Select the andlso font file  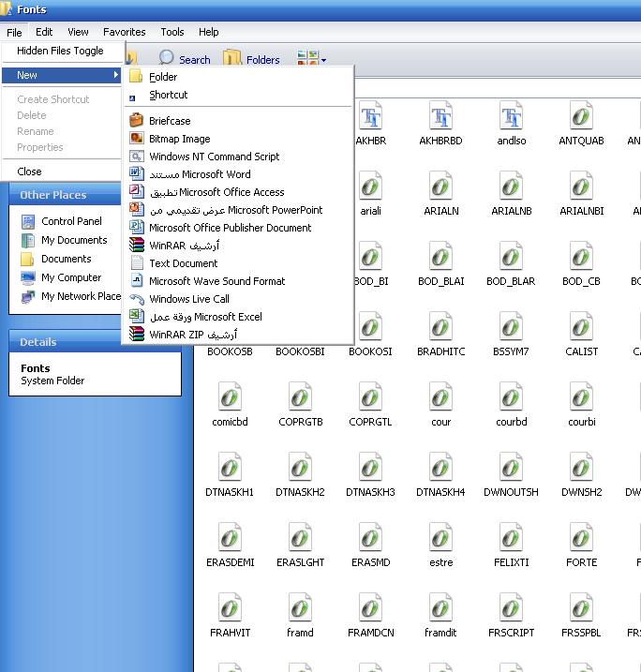(511, 124)
